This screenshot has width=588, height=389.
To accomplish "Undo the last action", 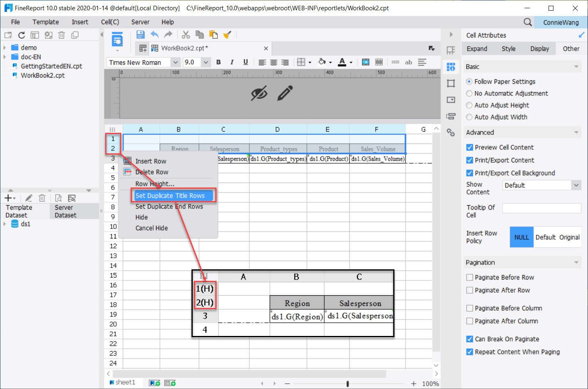I will point(154,35).
